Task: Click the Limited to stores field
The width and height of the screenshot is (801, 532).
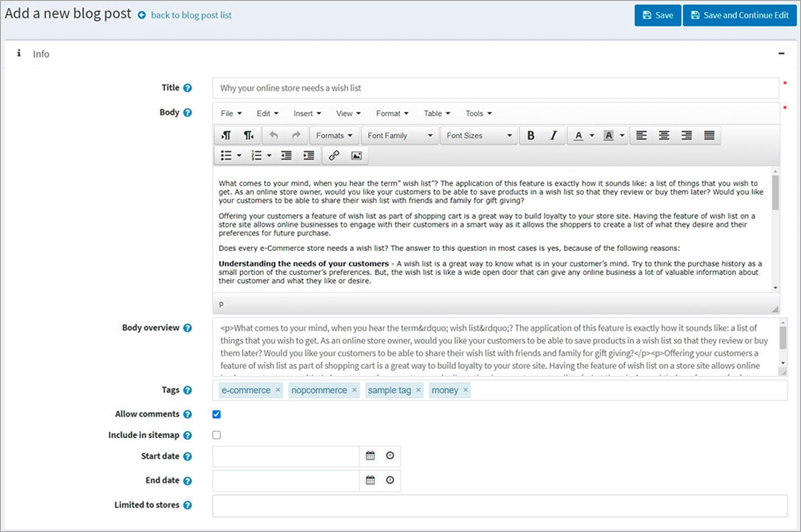Action: click(500, 506)
